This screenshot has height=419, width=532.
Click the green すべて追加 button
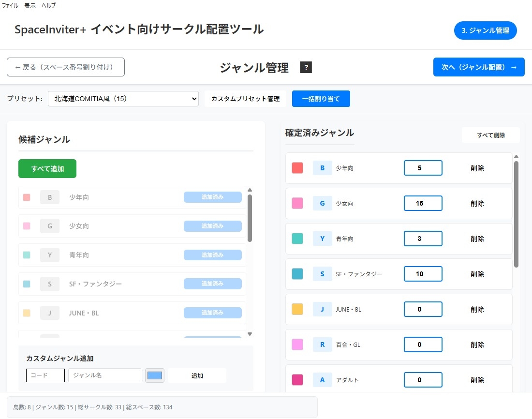coord(47,169)
